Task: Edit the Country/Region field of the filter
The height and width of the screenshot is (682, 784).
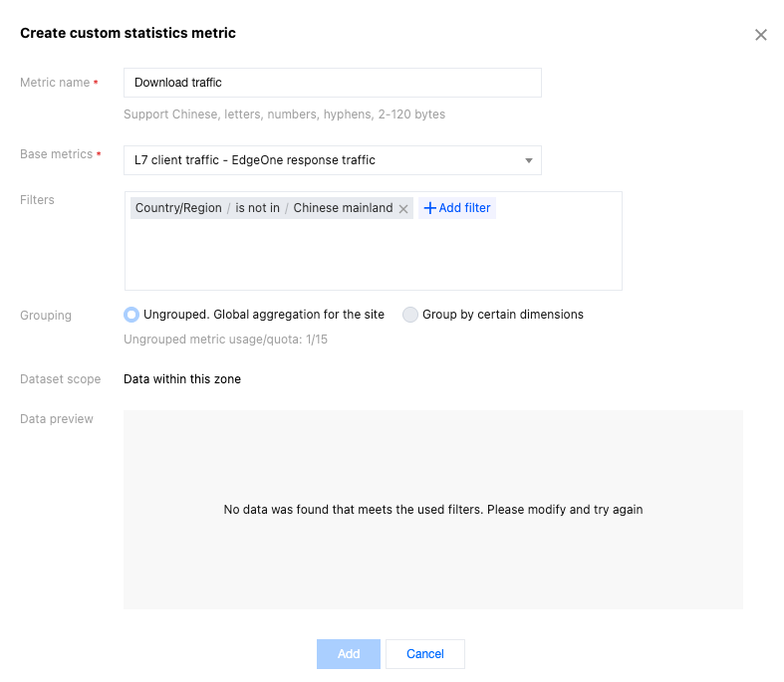Action: 178,208
